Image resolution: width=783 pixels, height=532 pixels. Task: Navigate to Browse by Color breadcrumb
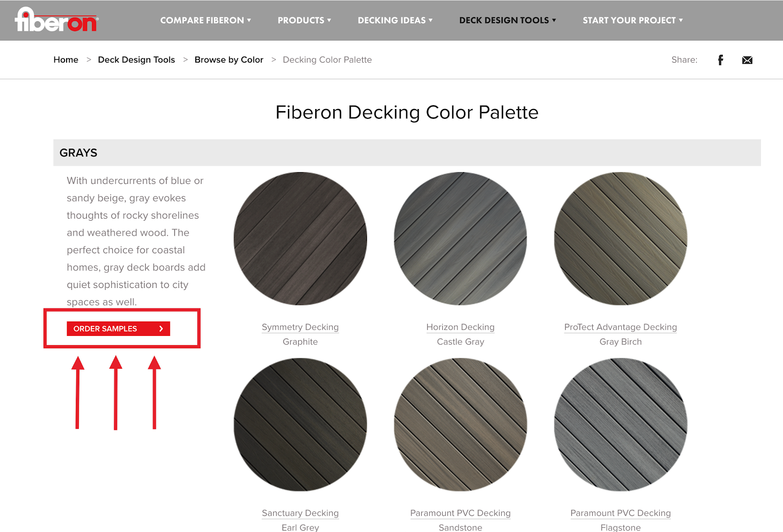229,60
